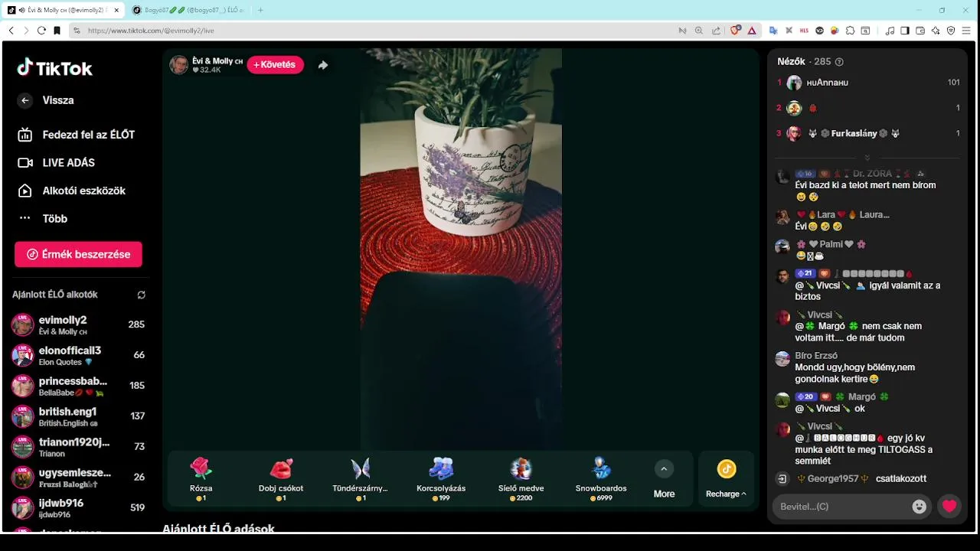Open third ranked viewer Furkaslány

coord(868,133)
